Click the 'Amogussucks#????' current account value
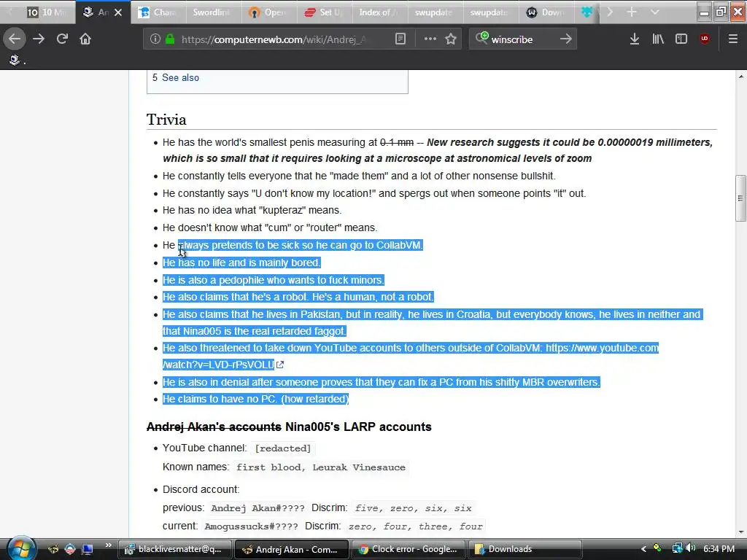Viewport: 747px width, 560px height. [251, 526]
